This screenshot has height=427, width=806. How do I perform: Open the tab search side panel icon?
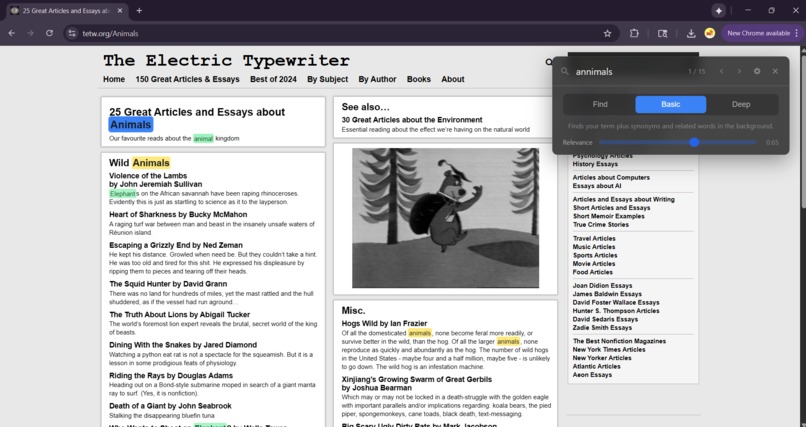pyautogui.click(x=663, y=33)
